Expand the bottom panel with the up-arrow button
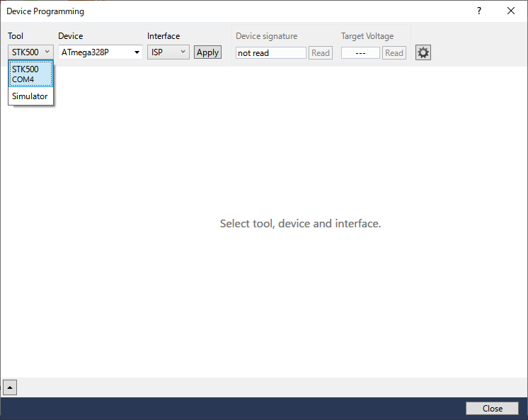Screen dimensions: 528x420 click(x=10, y=387)
